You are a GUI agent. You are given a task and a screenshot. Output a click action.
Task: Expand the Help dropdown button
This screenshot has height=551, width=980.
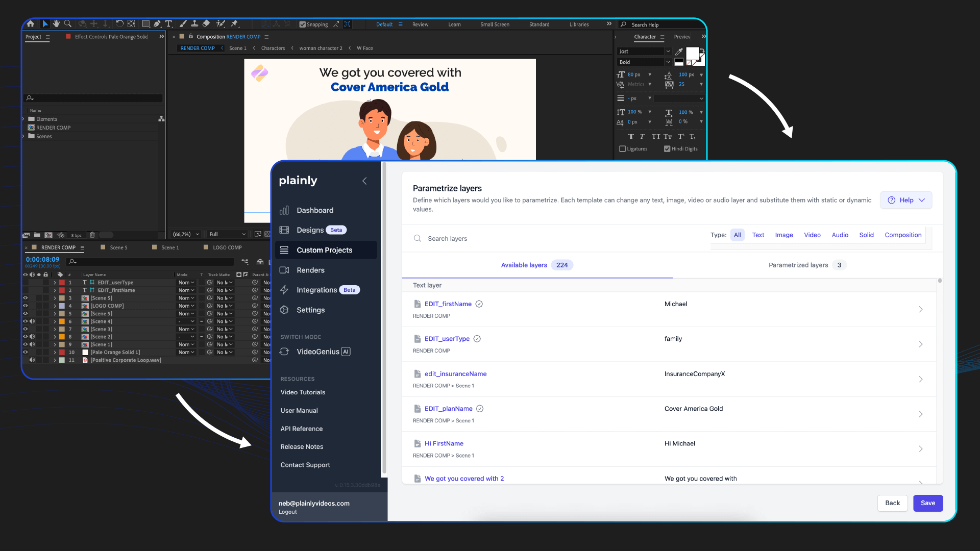(906, 200)
